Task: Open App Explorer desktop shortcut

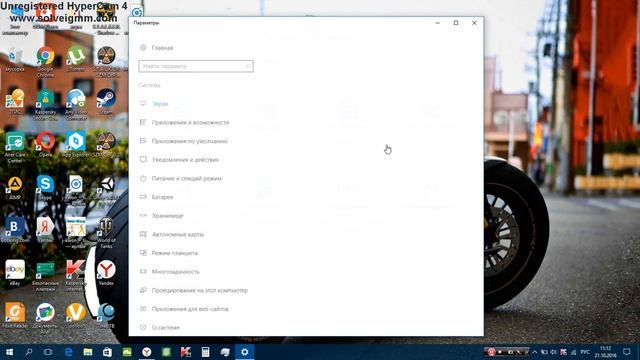Action: coord(76,144)
